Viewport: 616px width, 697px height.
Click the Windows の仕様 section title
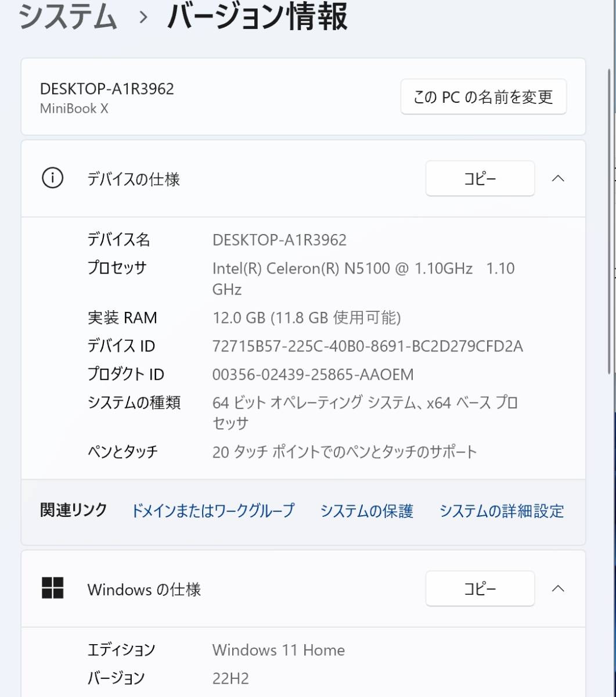click(144, 590)
